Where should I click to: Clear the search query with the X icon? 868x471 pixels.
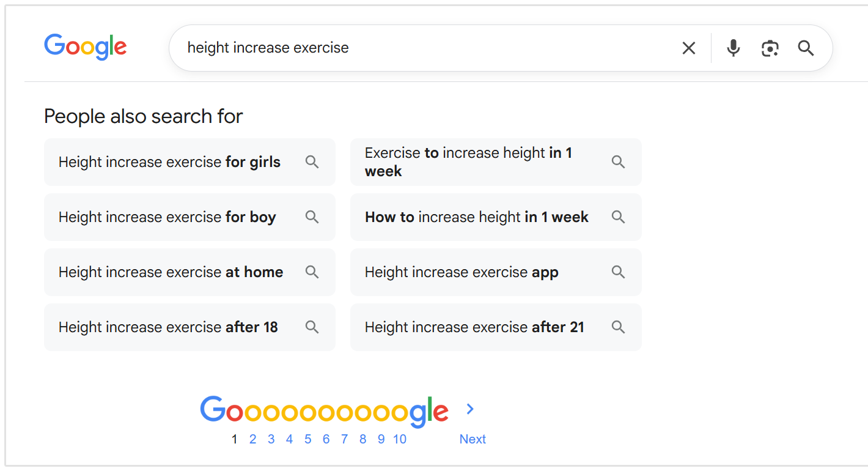point(688,48)
